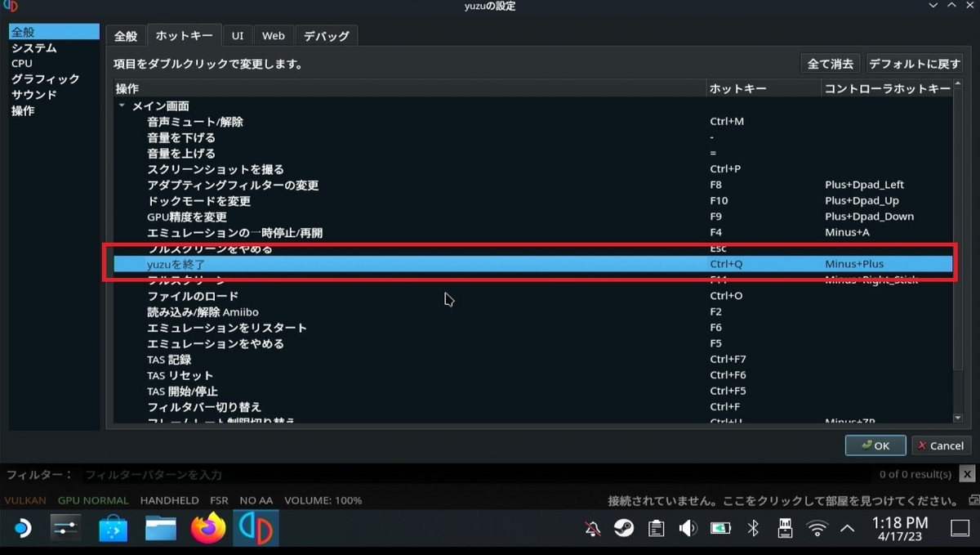The height and width of the screenshot is (555, 980).
Task: Switch to the 全般 tab
Action: 125,36
